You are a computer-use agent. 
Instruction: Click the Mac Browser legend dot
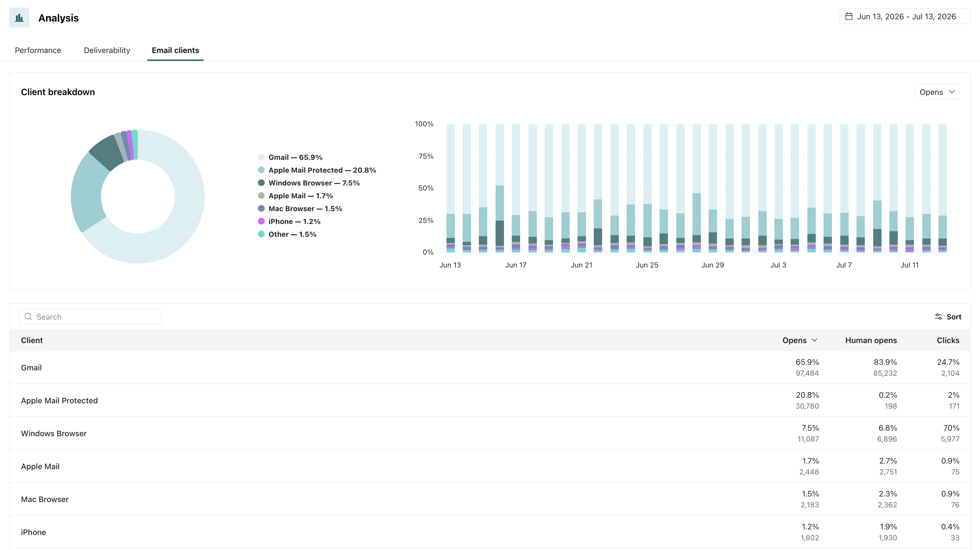[261, 208]
